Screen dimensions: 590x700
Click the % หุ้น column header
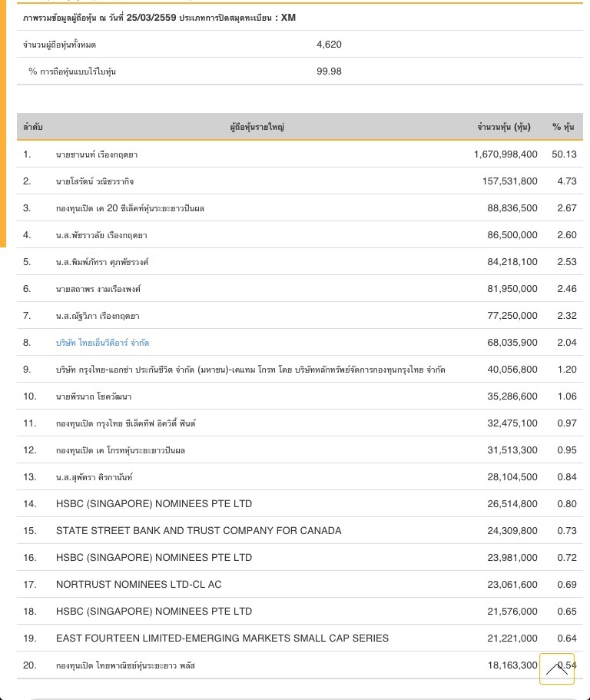point(563,127)
